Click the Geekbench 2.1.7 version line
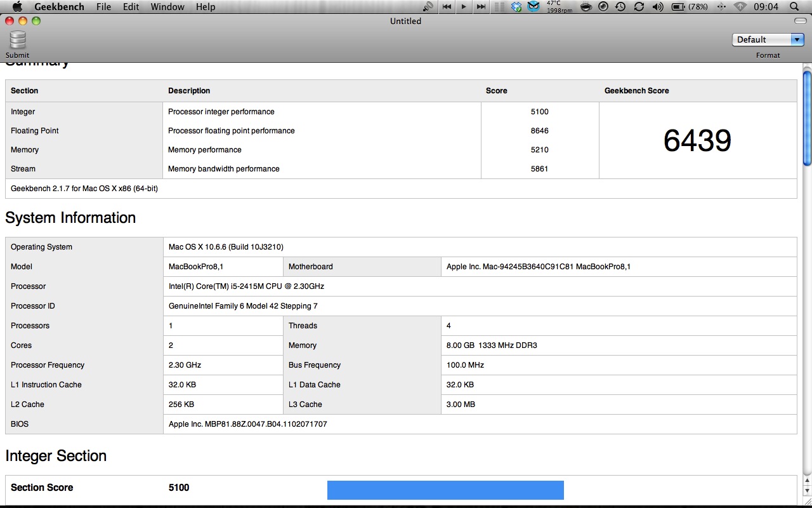The height and width of the screenshot is (508, 812). click(84, 189)
